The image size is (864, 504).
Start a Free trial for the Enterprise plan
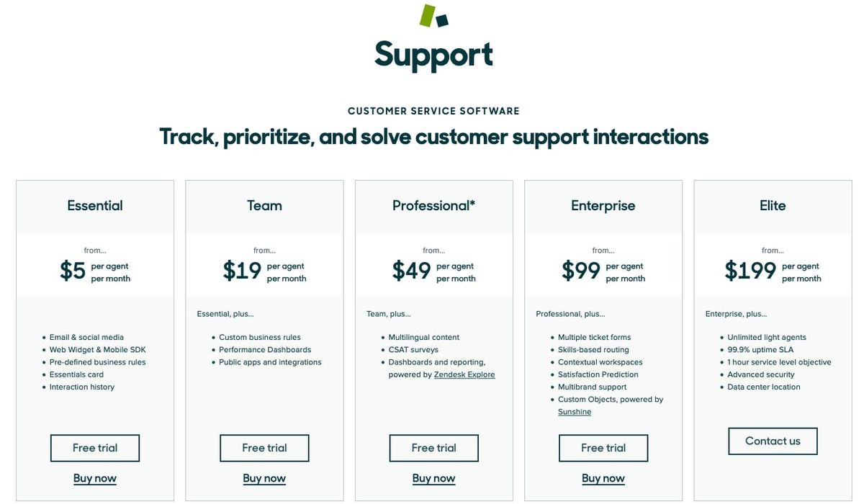603,448
